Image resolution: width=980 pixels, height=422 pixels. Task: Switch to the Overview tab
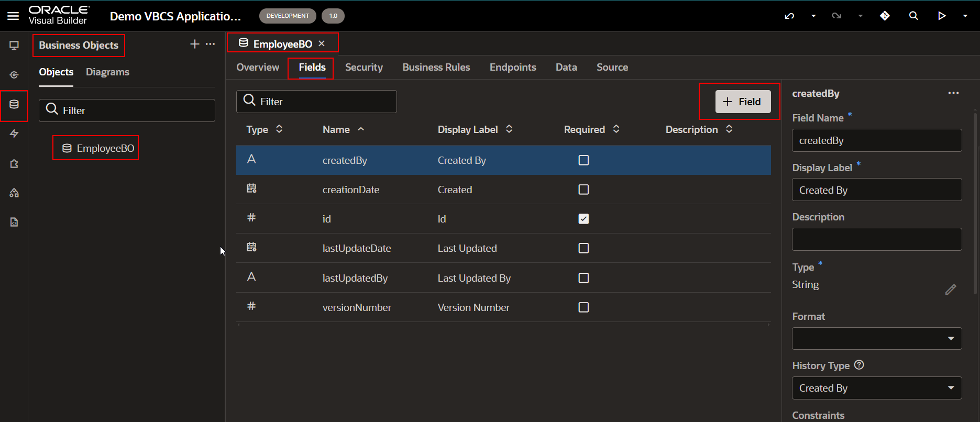(258, 67)
